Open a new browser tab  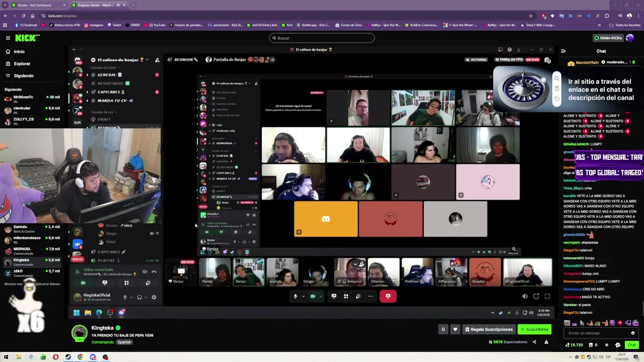(133, 5)
